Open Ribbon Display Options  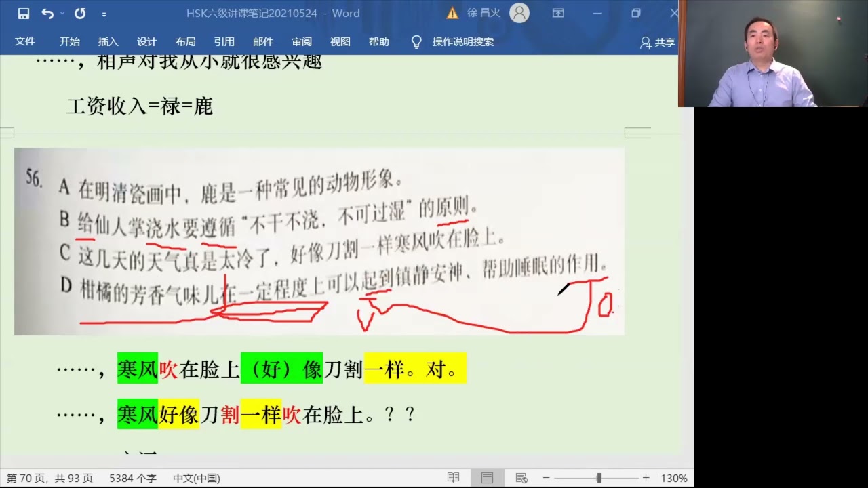[x=558, y=13]
